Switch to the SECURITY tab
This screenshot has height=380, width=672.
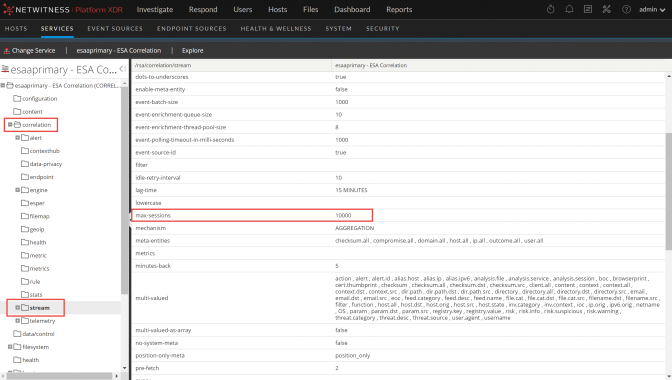point(383,28)
